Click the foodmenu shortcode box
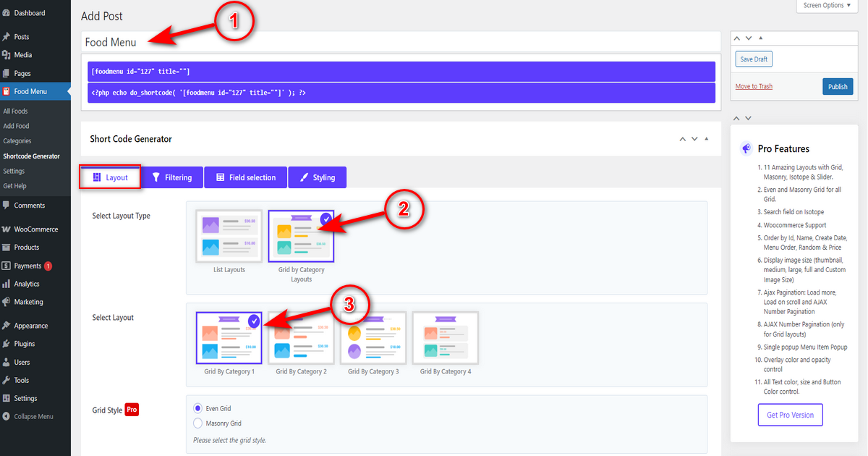 401,71
